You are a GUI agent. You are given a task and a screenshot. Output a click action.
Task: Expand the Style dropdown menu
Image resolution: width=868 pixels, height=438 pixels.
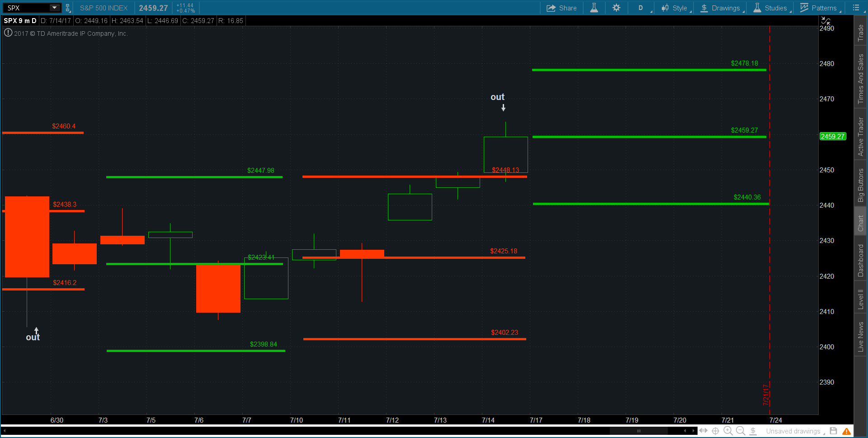[x=675, y=8]
